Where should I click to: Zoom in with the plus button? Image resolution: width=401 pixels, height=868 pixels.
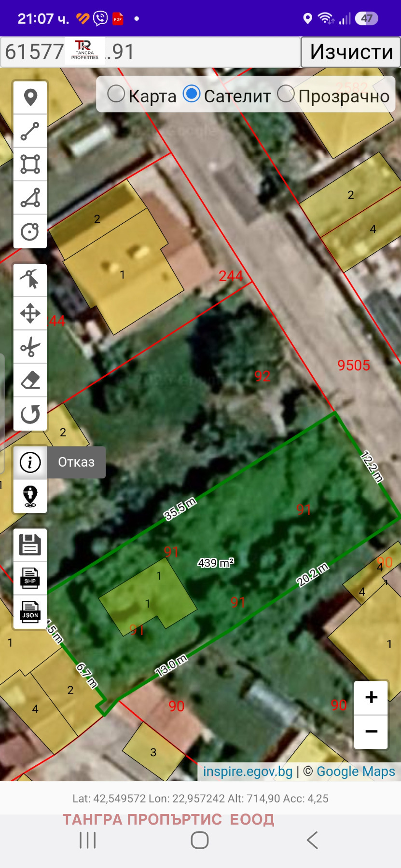[371, 697]
